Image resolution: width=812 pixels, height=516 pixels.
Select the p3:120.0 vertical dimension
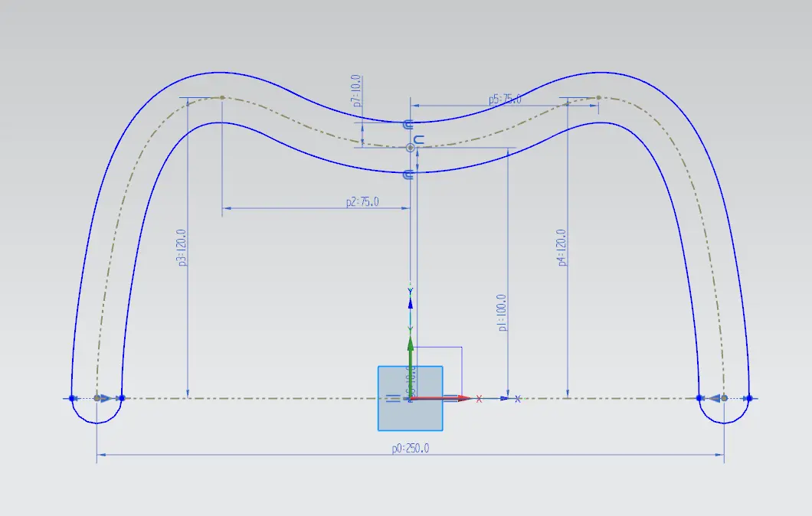(x=182, y=248)
